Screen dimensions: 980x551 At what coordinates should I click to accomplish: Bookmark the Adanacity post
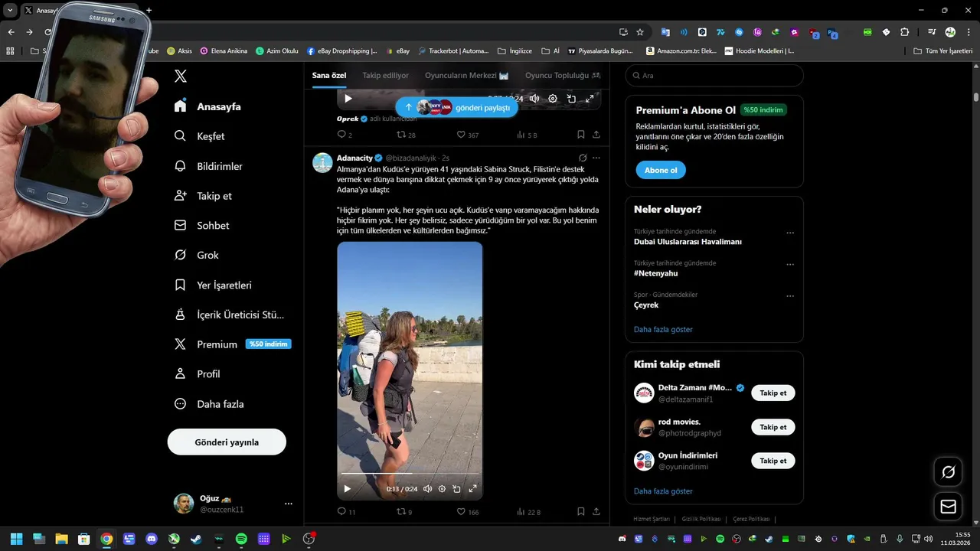pyautogui.click(x=580, y=511)
